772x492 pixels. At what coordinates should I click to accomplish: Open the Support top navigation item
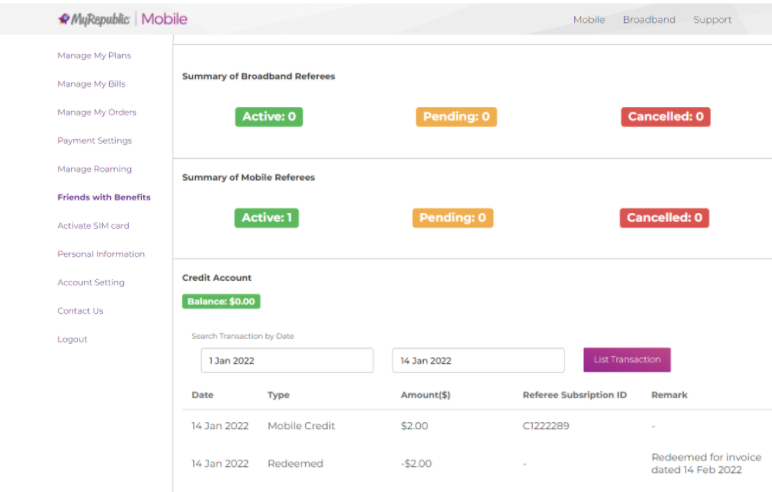click(x=712, y=20)
